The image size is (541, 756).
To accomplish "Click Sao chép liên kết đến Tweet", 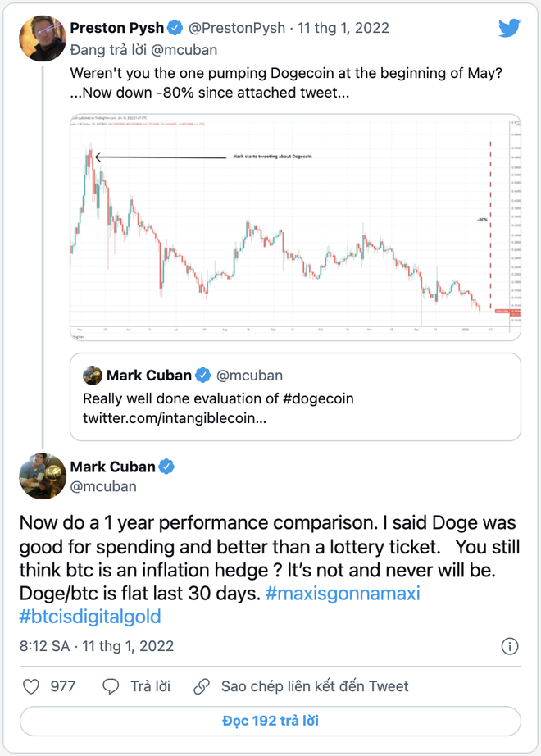I will [x=315, y=686].
